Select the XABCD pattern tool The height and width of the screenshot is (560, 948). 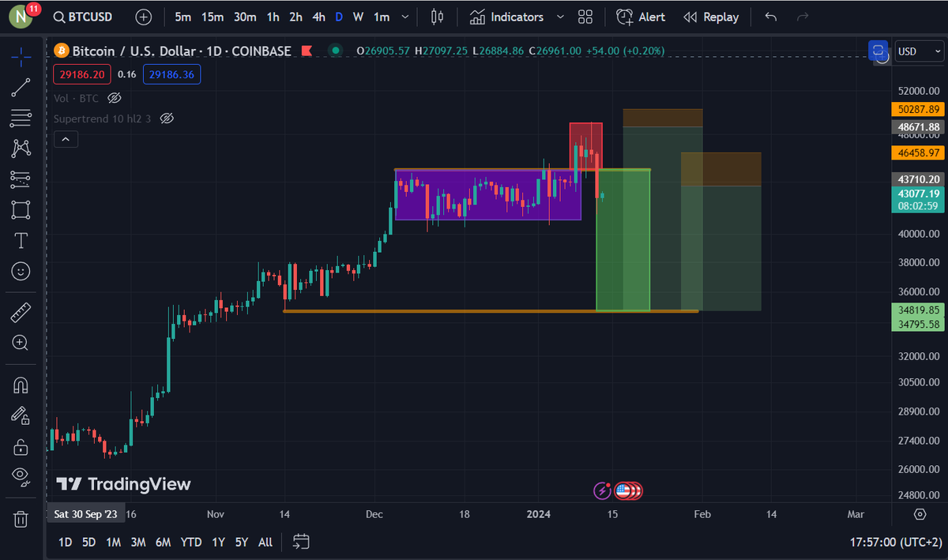pos(21,148)
